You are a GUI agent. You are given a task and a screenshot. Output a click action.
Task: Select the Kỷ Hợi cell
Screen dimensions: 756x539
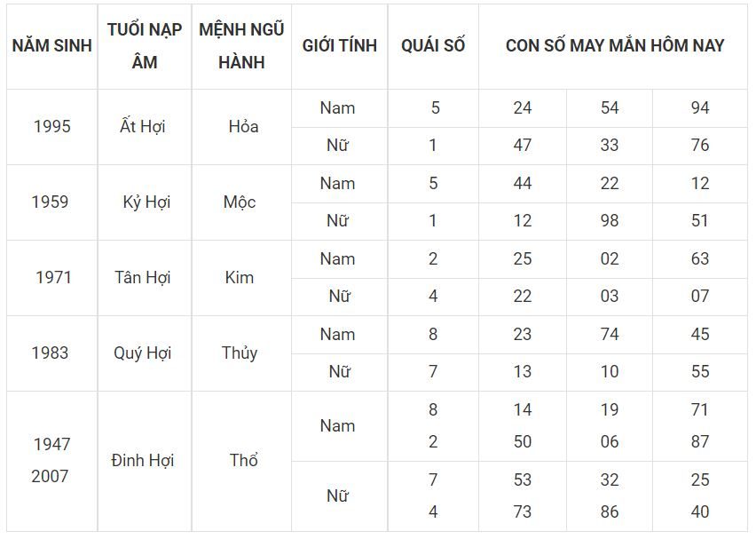145,202
